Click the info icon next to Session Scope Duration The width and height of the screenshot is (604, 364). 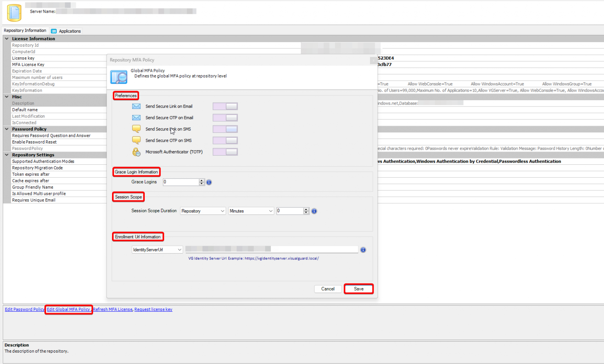click(x=314, y=211)
